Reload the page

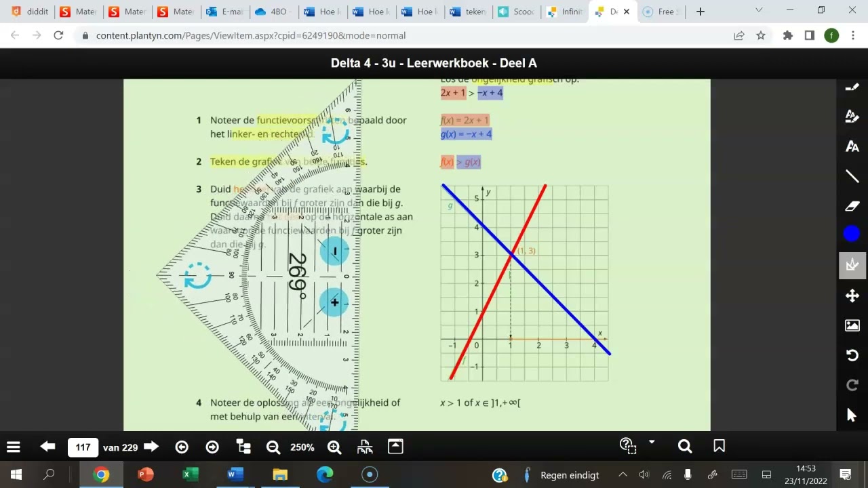[x=58, y=35]
